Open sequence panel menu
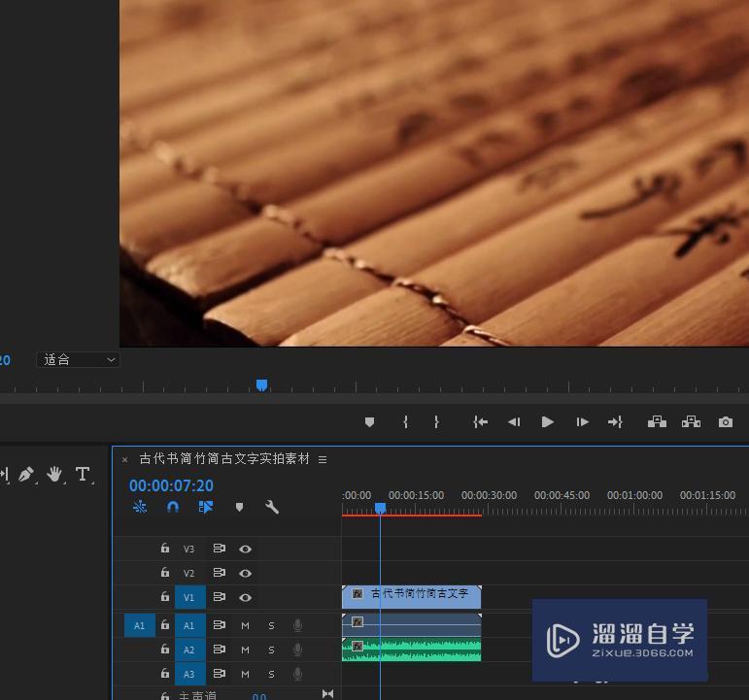This screenshot has width=749, height=700. tap(323, 459)
